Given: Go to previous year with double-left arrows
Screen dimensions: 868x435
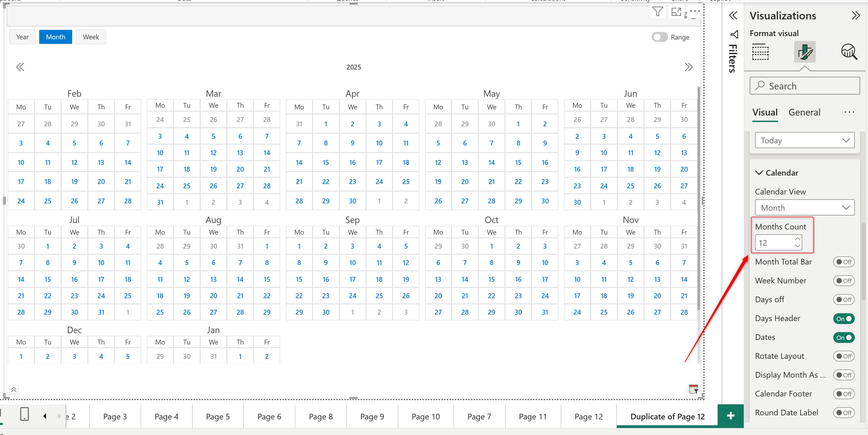Looking at the screenshot, I should 20,67.
